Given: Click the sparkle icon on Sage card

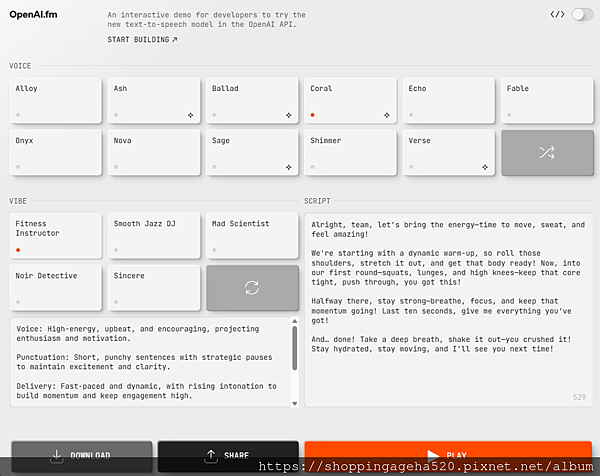Looking at the screenshot, I should (289, 167).
